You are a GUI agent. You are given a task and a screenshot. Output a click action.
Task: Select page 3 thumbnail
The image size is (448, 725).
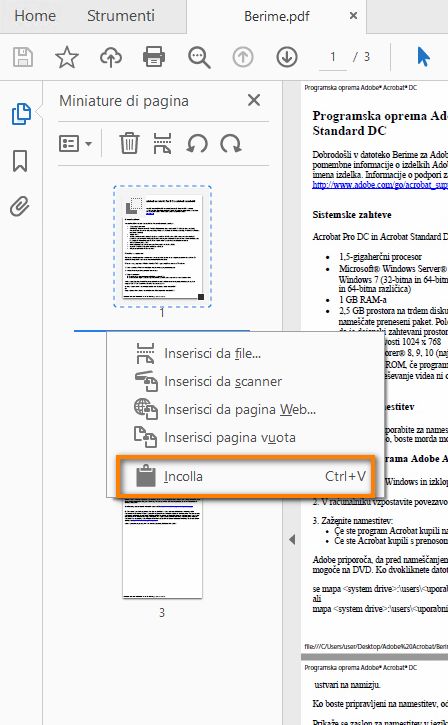coord(162,548)
